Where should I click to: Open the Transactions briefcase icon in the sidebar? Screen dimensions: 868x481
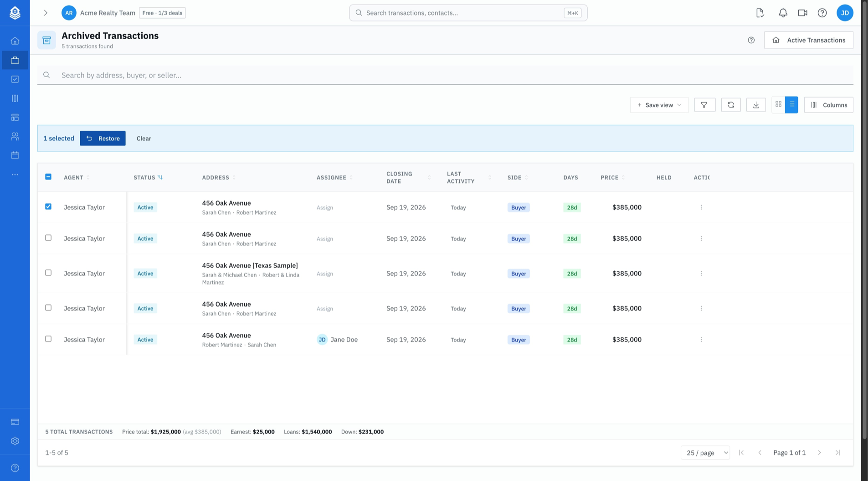pyautogui.click(x=15, y=60)
